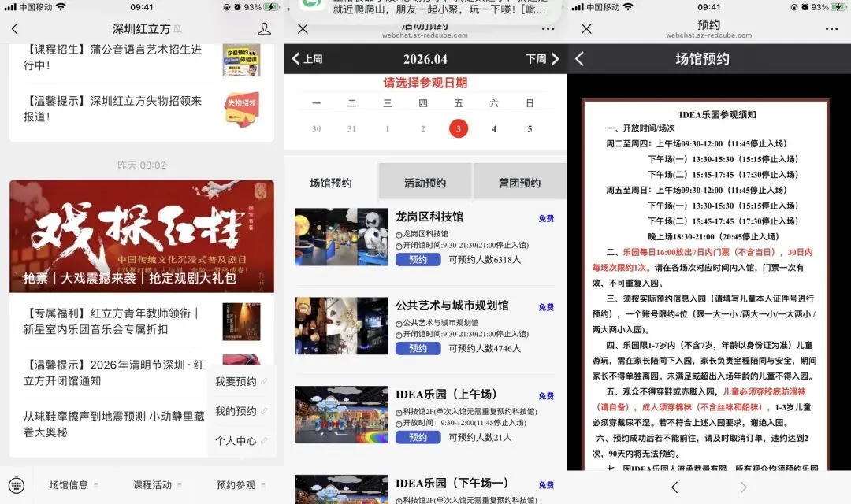Tap the 2026.04 month header
Screen dimensions: 851x504
425,59
